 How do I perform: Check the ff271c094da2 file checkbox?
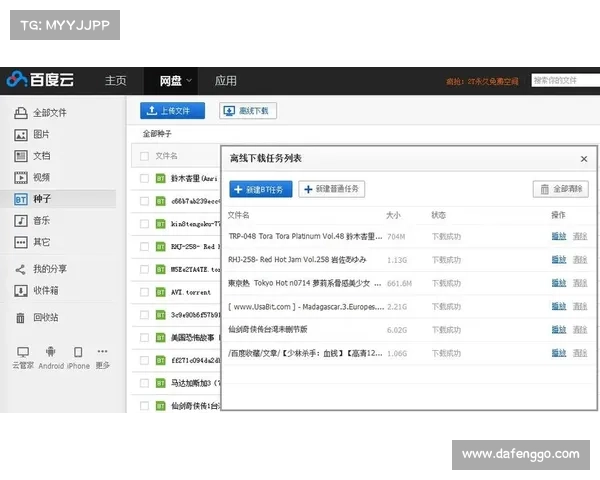pos(144,360)
